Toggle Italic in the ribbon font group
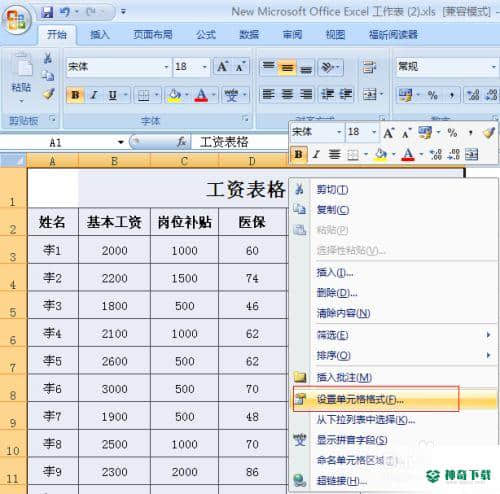Viewport: 500px width, 494px height. click(94, 95)
